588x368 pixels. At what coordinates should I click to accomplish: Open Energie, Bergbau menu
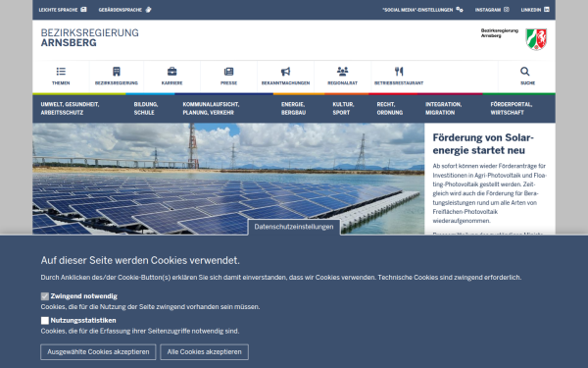click(x=293, y=108)
